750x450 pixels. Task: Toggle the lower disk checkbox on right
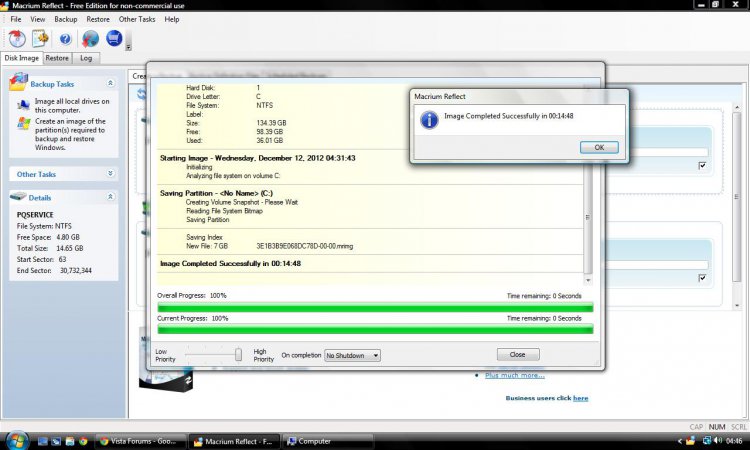(x=702, y=278)
